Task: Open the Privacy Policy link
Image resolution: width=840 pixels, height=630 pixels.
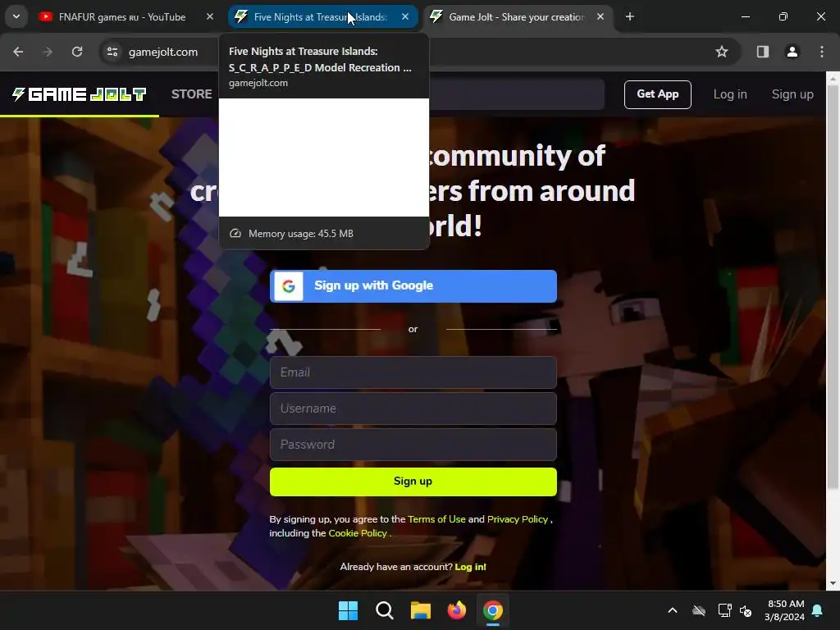Action: (518, 519)
